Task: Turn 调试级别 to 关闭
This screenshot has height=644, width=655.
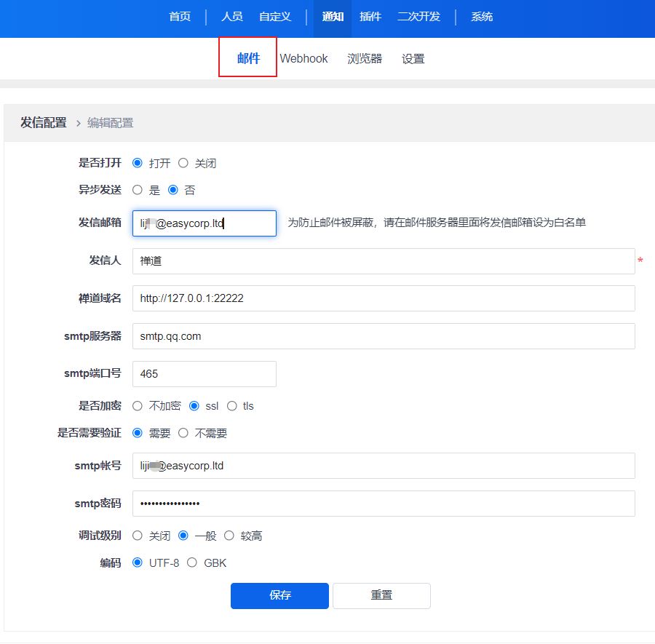Action: pyautogui.click(x=138, y=536)
